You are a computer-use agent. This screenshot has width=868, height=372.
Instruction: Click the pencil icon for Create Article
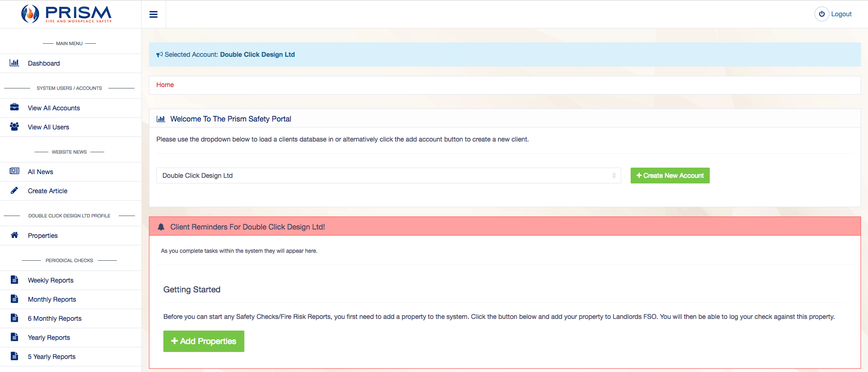[14, 190]
